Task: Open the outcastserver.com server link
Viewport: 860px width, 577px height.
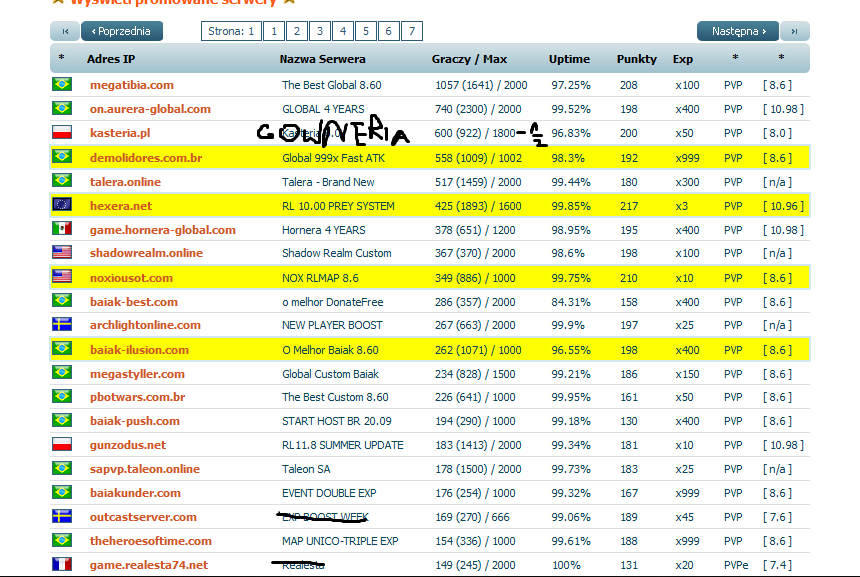Action: [143, 517]
